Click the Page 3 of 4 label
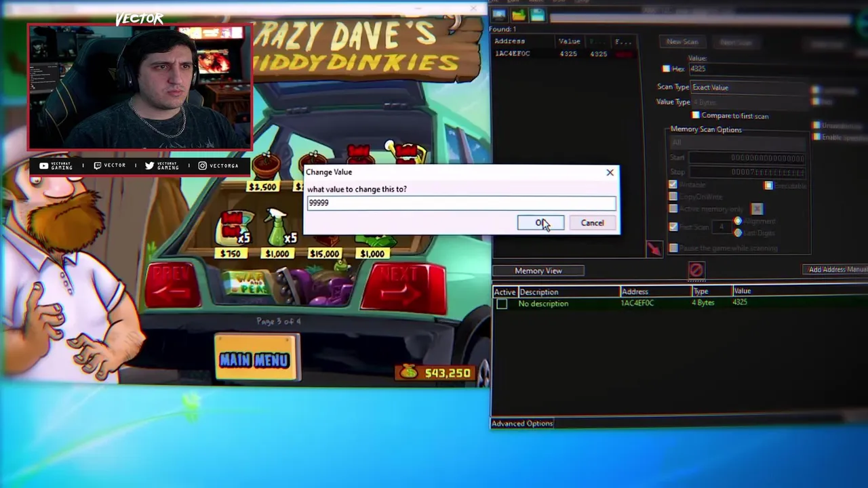This screenshot has height=488, width=868. pos(278,321)
